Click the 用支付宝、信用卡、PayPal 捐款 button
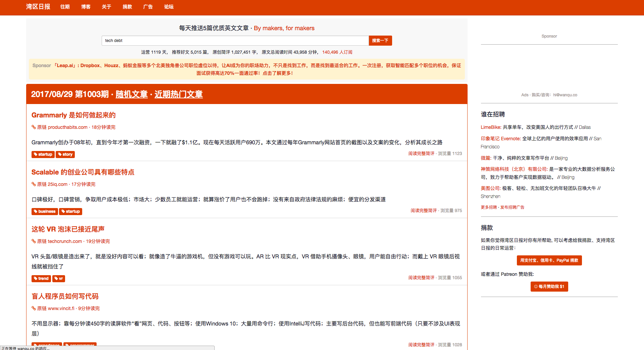The image size is (644, 350). click(549, 260)
